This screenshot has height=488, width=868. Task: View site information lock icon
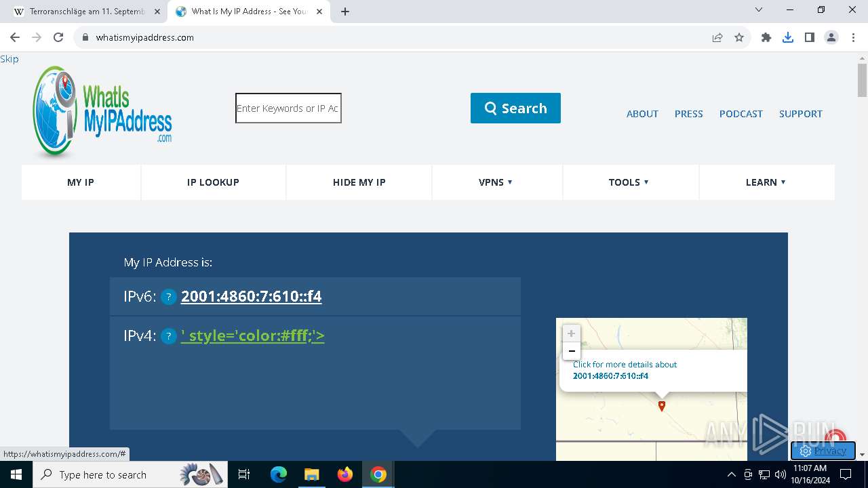85,37
